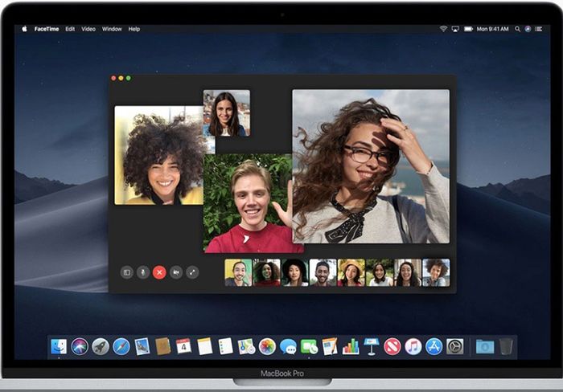
Task: Mute the microphone in the call
Action: click(x=143, y=272)
